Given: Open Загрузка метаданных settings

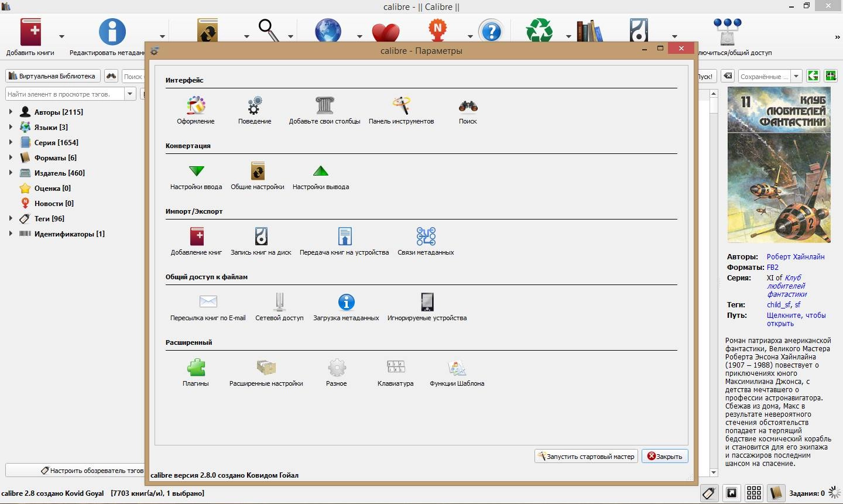Looking at the screenshot, I should tap(346, 307).
